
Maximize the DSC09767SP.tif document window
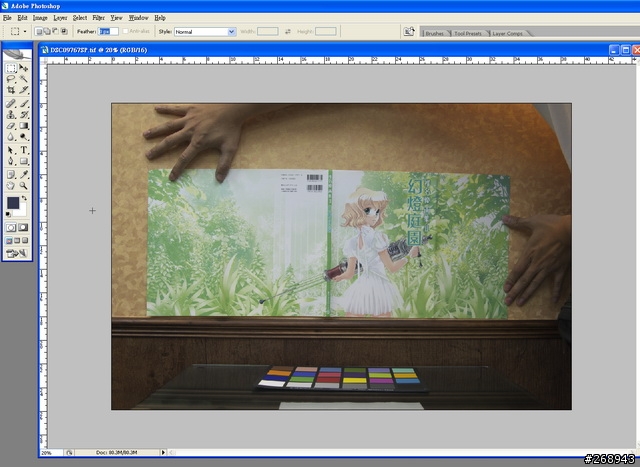(x=625, y=50)
